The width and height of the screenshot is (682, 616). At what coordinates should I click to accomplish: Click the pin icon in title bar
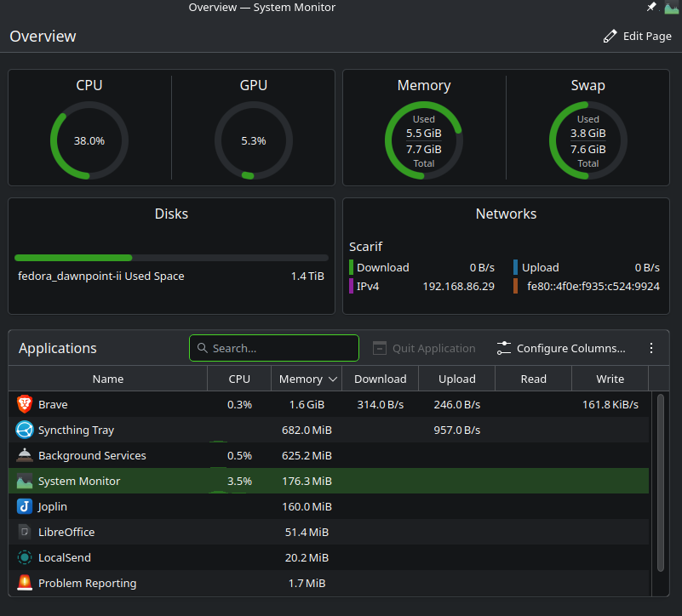(651, 8)
